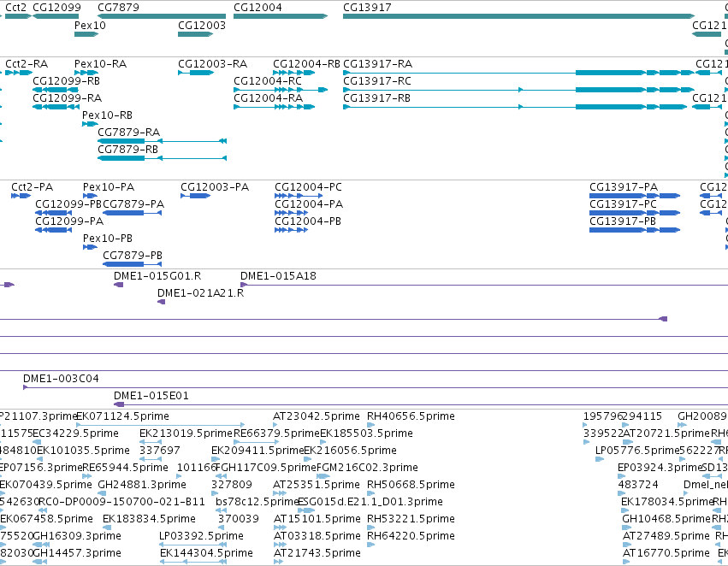
Task: Select the GH10468.5prime EST label
Action: [667, 519]
